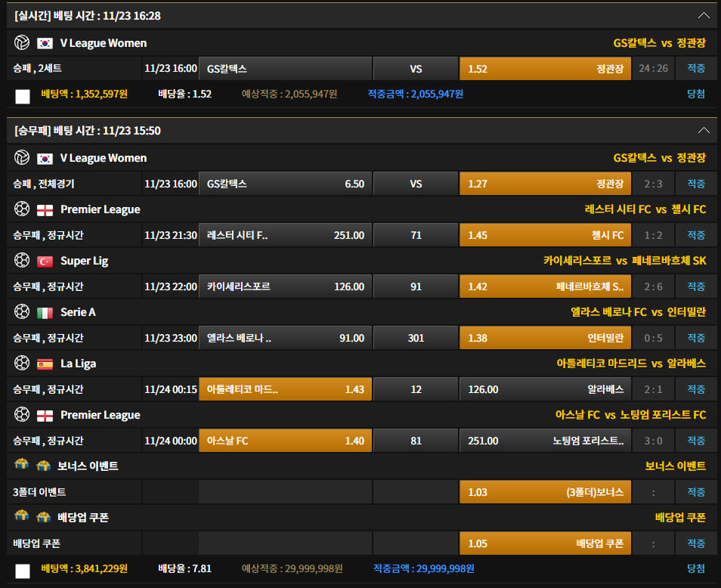
Task: Click volleyball icon in top V League Women row
Action: [21, 43]
